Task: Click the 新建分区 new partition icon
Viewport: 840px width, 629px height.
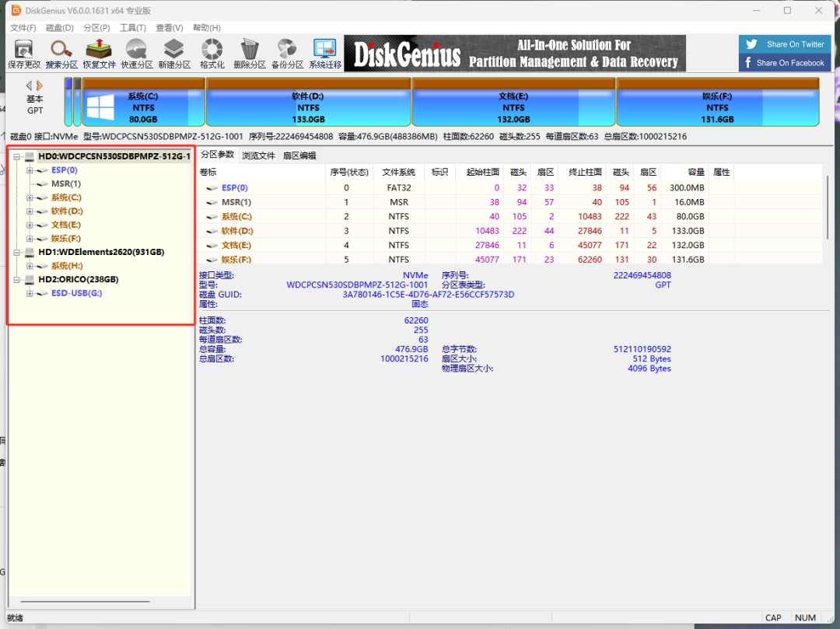Action: tap(174, 54)
